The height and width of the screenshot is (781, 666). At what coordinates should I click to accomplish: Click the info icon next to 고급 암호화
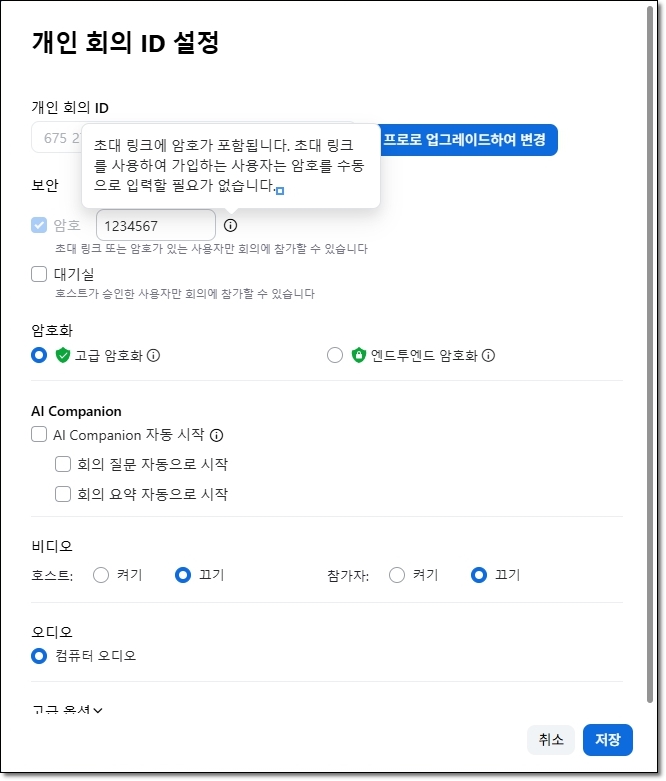point(154,355)
